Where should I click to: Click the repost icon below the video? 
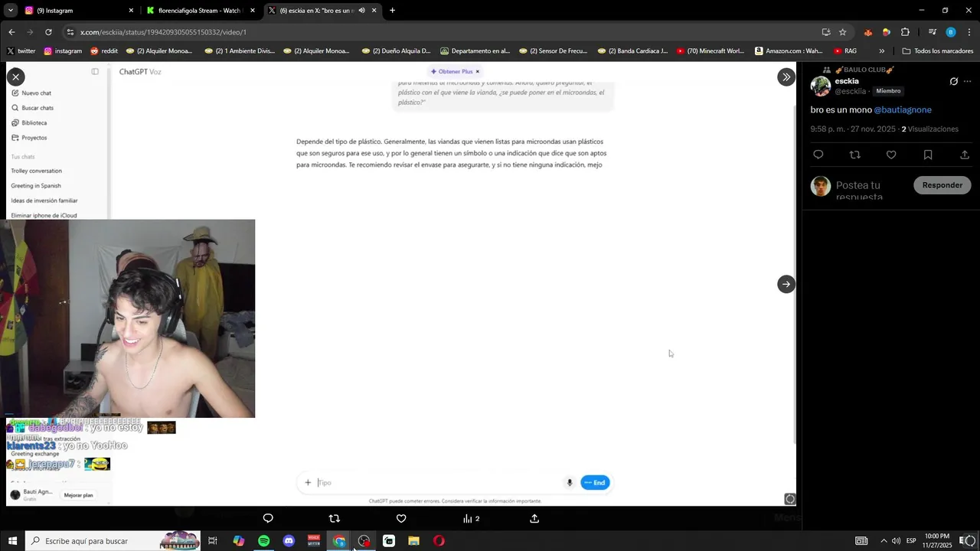(x=335, y=518)
